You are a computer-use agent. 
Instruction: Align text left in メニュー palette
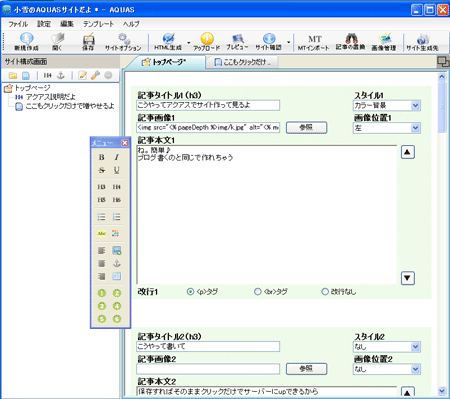click(101, 251)
